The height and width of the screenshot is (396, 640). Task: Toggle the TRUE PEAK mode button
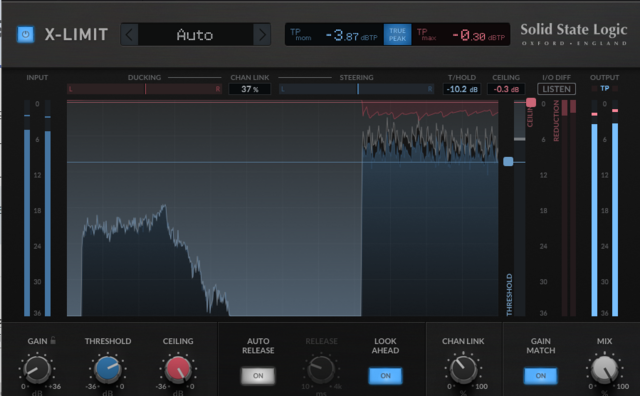pos(397,35)
